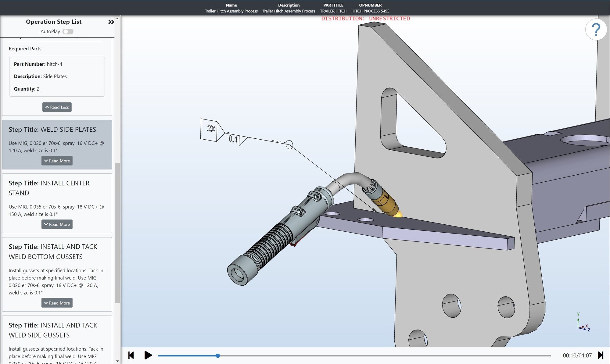
Task: Drag the animation timeline progress slider
Action: pos(217,356)
